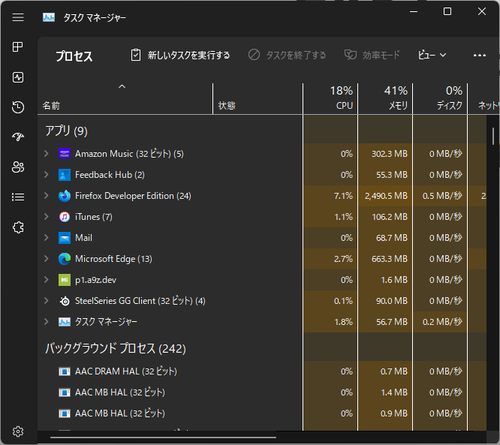The image size is (500, 445).
Task: Click the 効率モード button
Action: click(x=372, y=55)
